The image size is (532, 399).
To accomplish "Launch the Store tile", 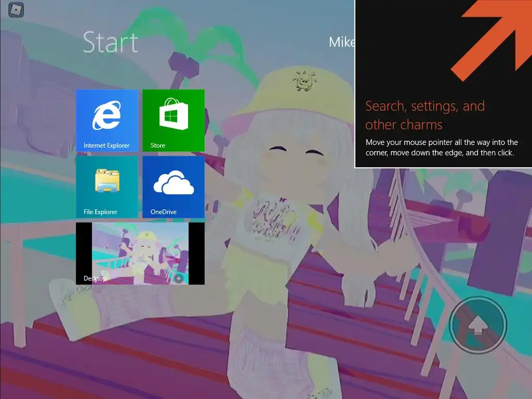I will 174,121.
